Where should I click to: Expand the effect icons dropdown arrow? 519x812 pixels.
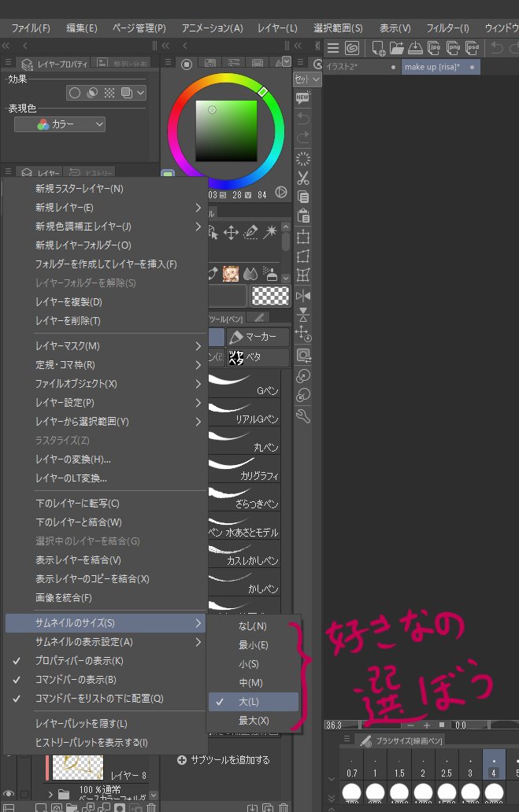coord(140,93)
